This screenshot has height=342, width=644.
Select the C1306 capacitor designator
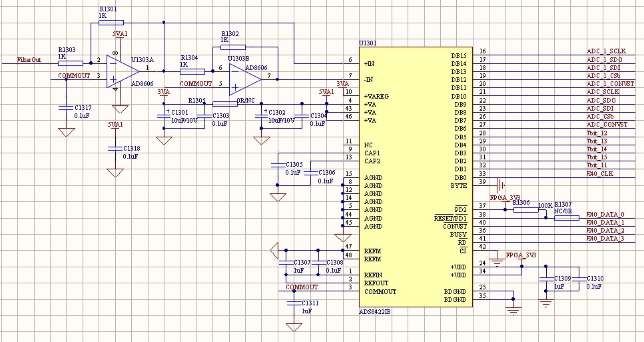(326, 173)
